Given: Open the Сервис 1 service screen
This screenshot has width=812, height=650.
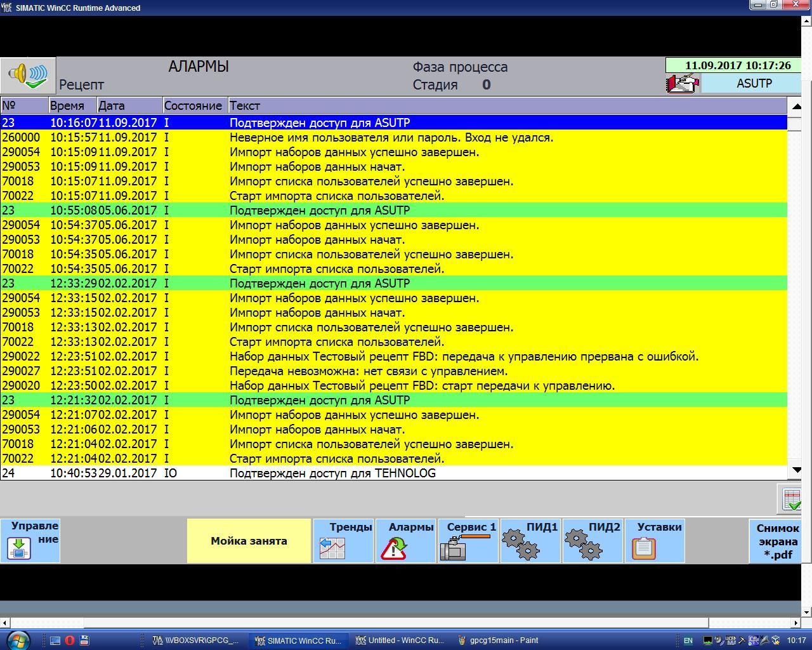Looking at the screenshot, I should click(x=468, y=540).
